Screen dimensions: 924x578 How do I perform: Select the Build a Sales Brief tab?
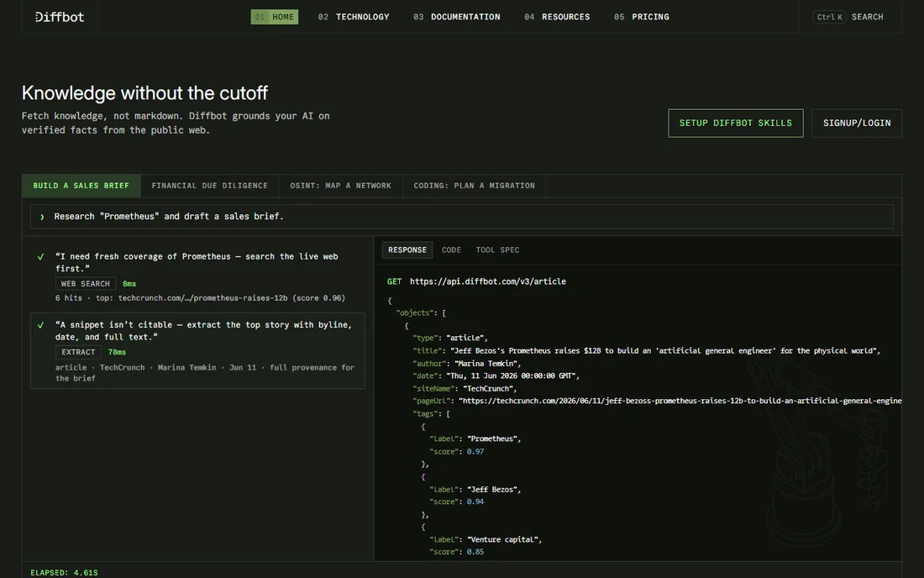pyautogui.click(x=81, y=186)
